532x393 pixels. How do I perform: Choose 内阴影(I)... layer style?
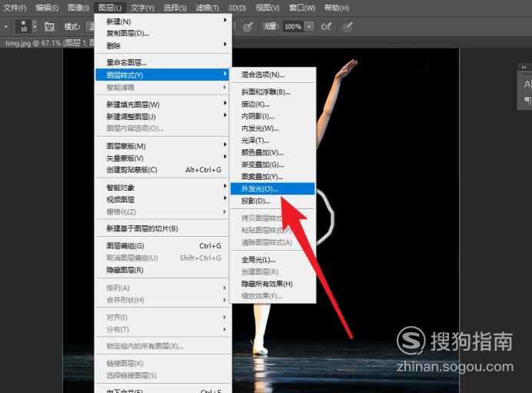coord(273,116)
